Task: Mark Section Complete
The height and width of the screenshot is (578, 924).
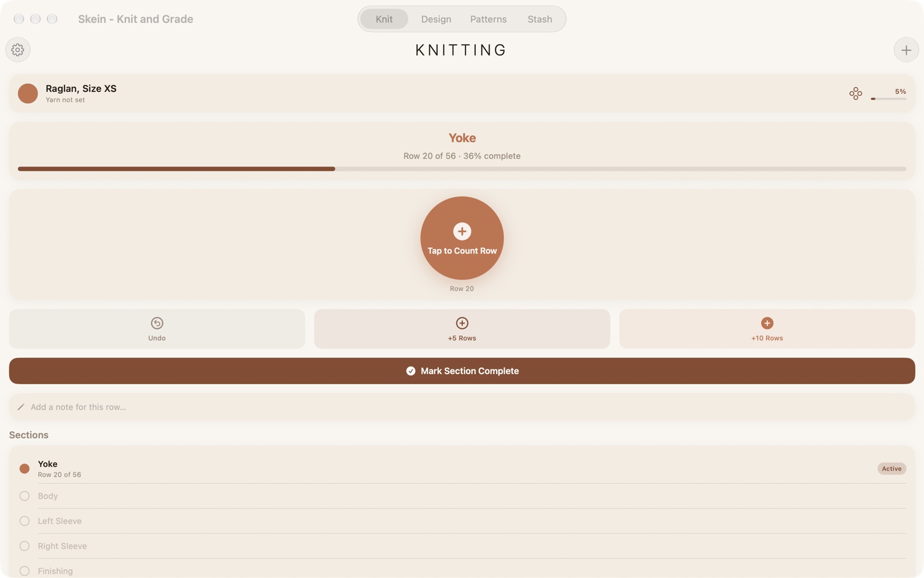Action: pos(462,371)
